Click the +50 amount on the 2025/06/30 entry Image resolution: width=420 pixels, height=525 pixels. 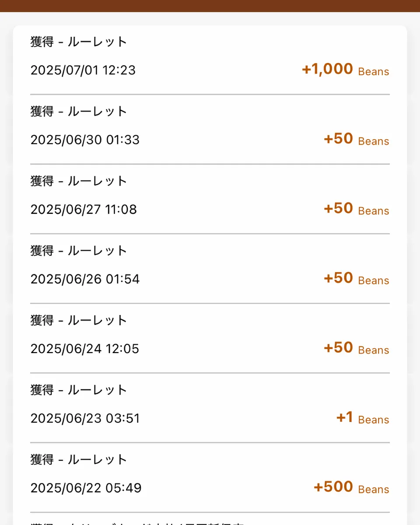pyautogui.click(x=338, y=139)
